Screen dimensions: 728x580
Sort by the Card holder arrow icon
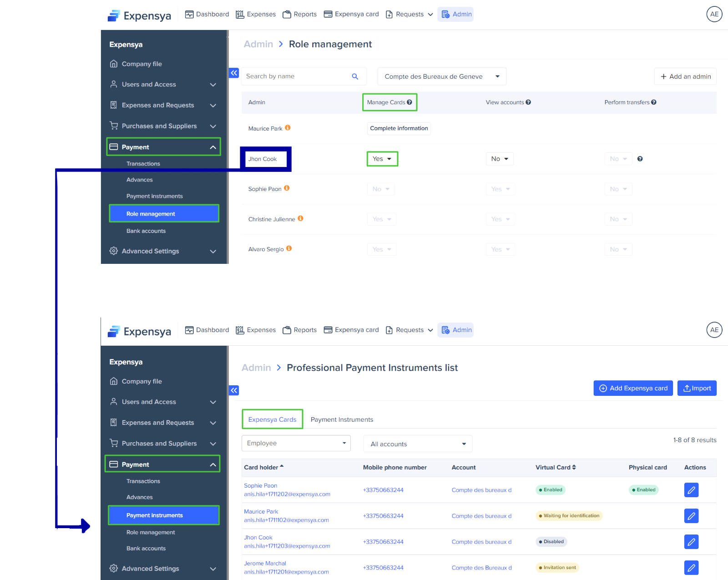[x=282, y=466]
